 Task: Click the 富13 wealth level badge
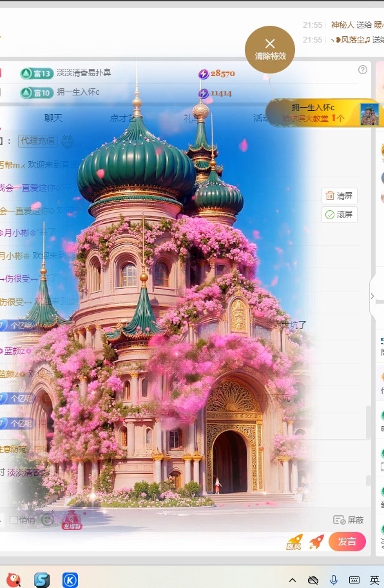37,73
